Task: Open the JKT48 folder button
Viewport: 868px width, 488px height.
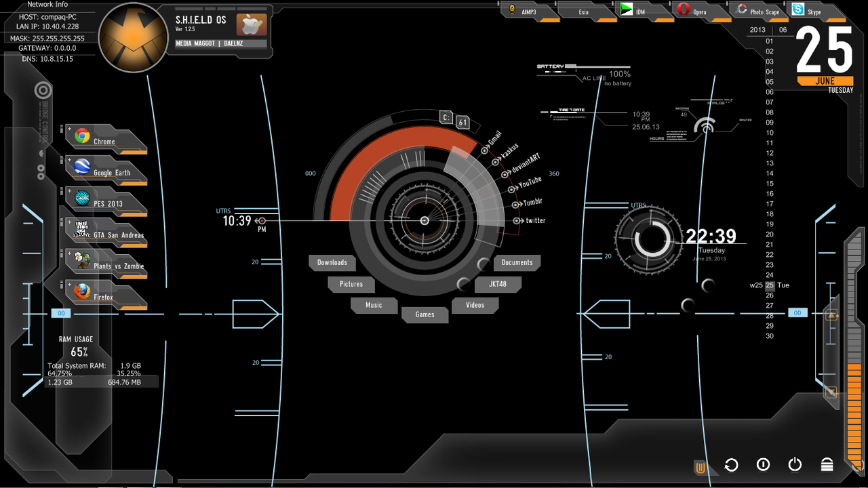Action: (497, 284)
